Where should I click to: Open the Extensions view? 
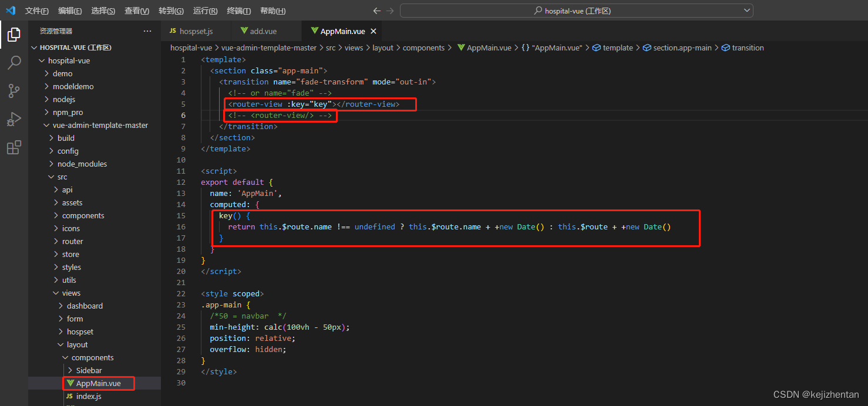(x=14, y=147)
